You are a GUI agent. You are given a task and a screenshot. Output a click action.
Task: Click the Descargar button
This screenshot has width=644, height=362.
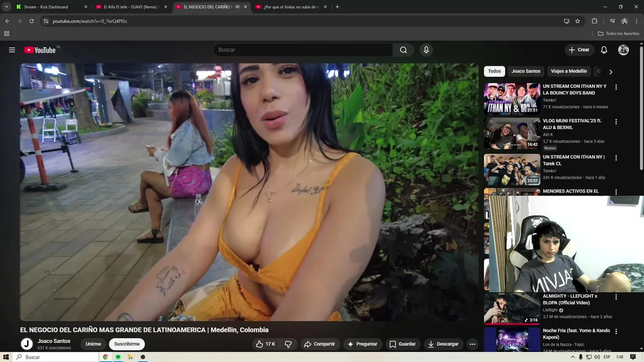(443, 344)
